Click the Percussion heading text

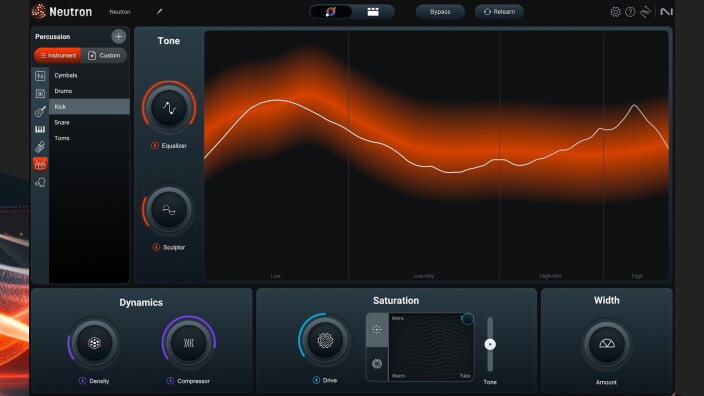pos(53,36)
